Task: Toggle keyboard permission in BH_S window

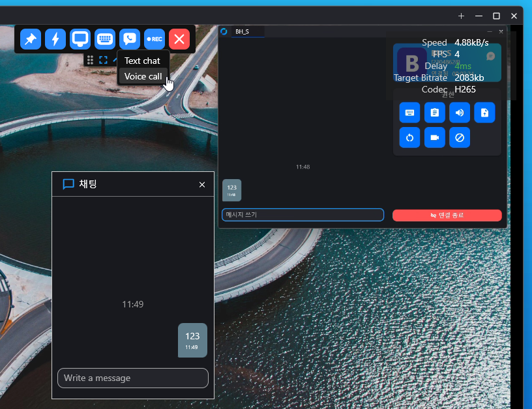Action: [409, 113]
